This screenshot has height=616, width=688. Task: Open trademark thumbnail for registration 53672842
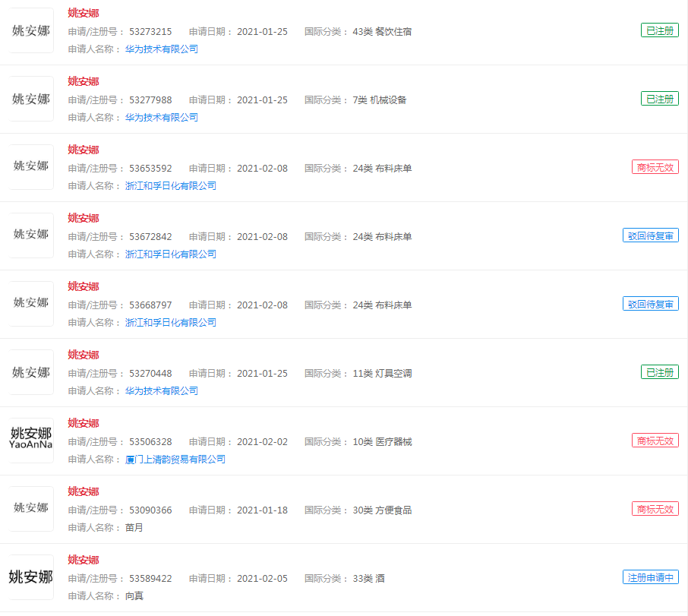tap(31, 235)
